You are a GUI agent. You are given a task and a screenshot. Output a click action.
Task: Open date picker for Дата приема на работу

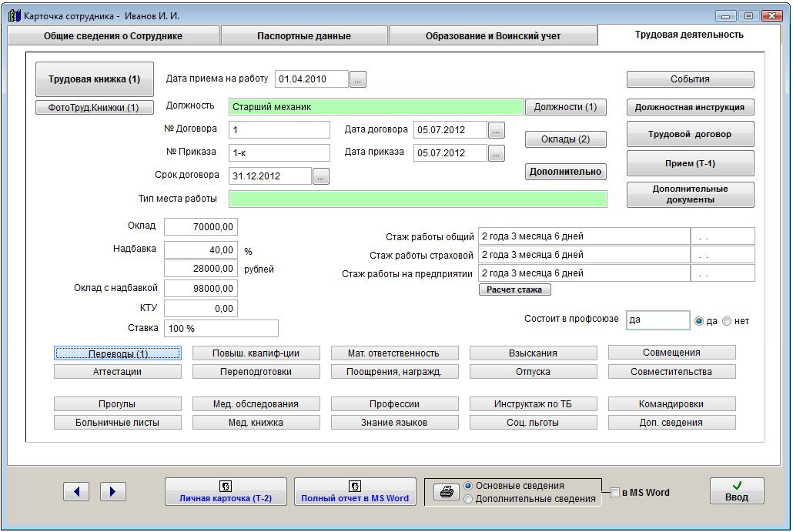coord(359,79)
